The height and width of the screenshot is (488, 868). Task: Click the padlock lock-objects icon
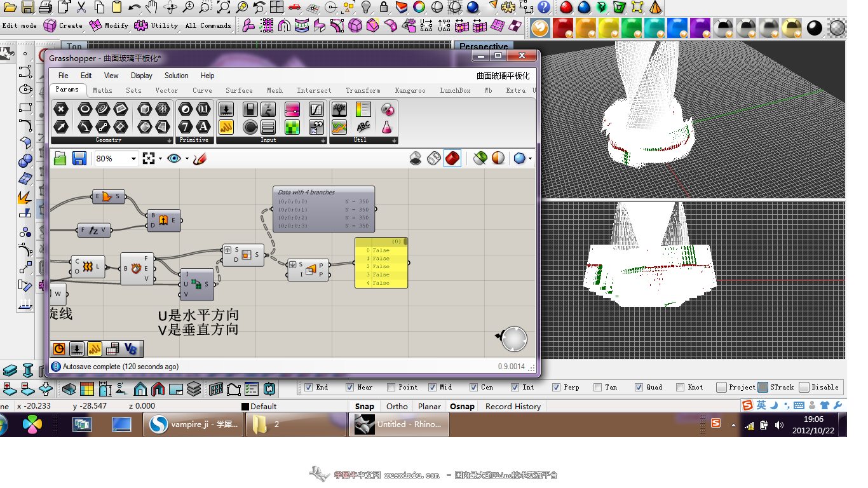pyautogui.click(x=384, y=8)
